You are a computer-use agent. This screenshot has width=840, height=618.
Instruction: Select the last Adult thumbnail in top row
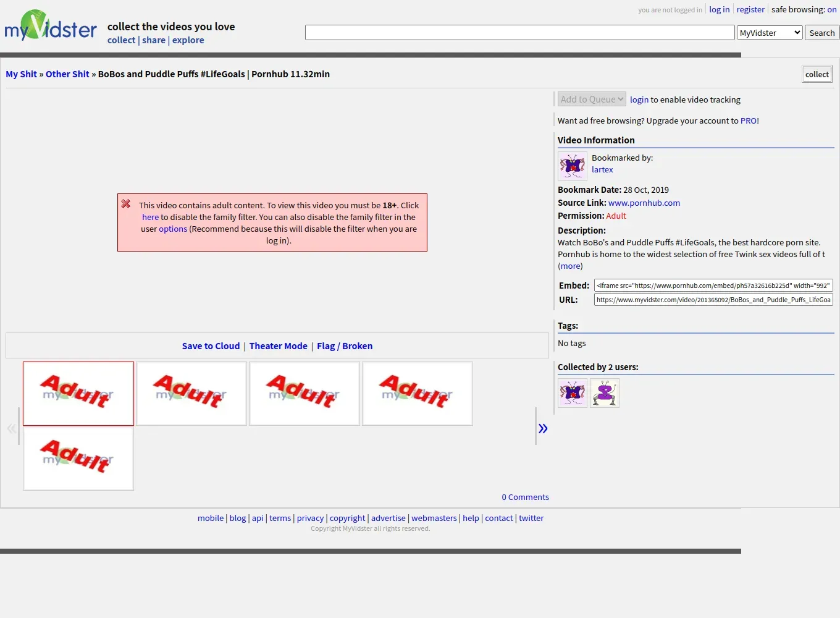click(418, 394)
